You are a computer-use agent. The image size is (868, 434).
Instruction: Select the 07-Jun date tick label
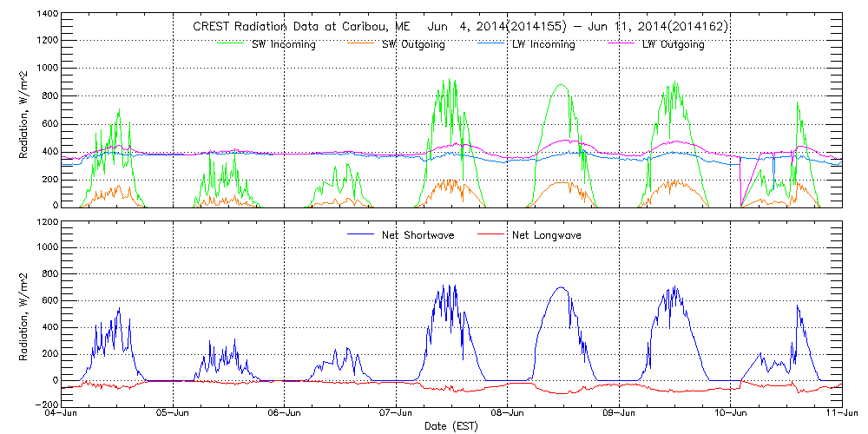(397, 414)
